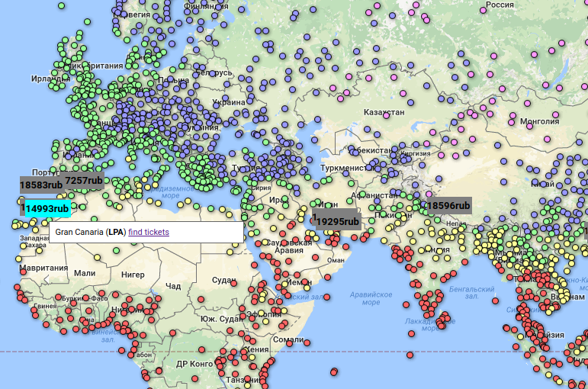Click the red island marker pair in the Indian Ocean off Somalia

[334, 371]
